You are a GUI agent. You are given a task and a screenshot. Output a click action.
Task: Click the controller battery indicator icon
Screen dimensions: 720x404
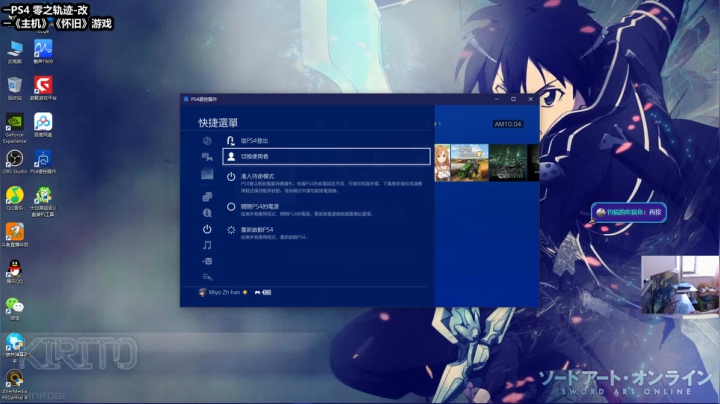click(263, 292)
